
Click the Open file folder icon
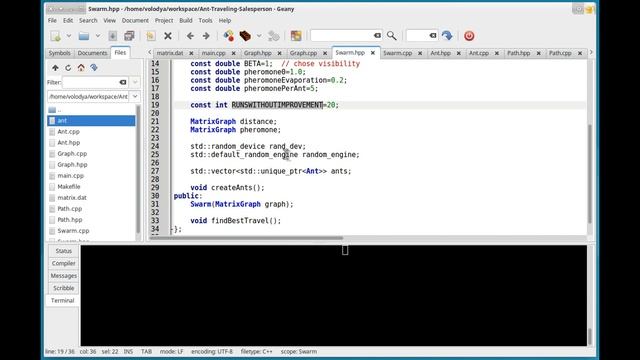84,36
